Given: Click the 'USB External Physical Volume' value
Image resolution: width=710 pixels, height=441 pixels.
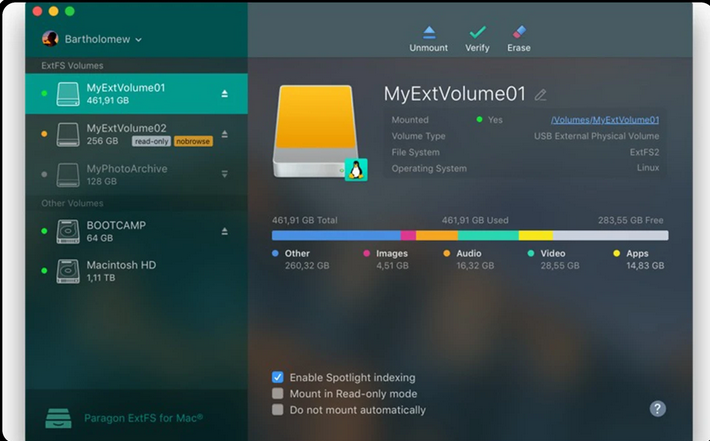Looking at the screenshot, I should pyautogui.click(x=596, y=136).
